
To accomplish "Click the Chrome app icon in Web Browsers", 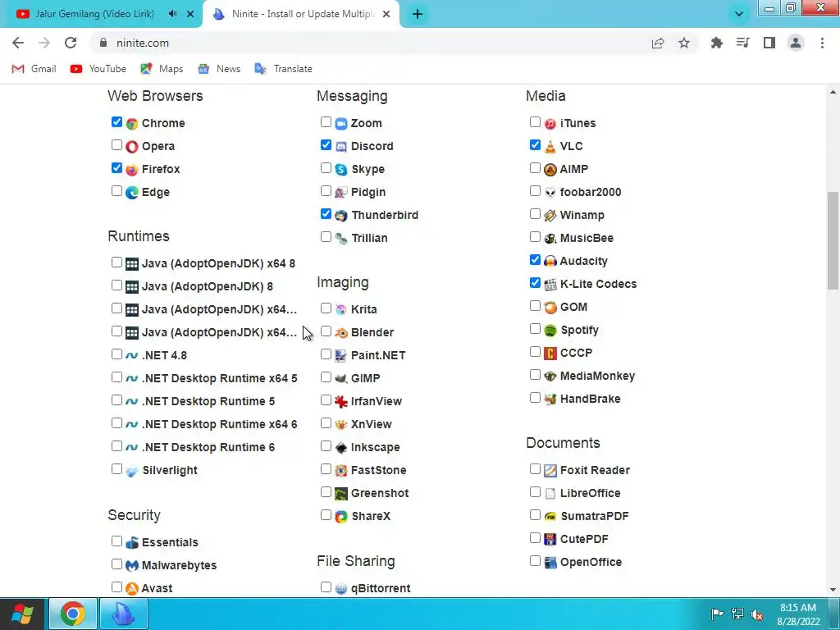I will [x=132, y=124].
